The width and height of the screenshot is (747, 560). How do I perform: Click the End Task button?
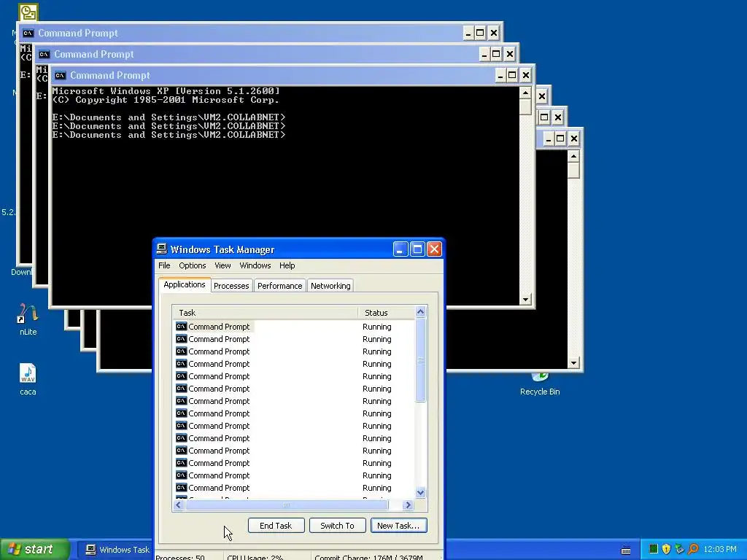click(276, 526)
